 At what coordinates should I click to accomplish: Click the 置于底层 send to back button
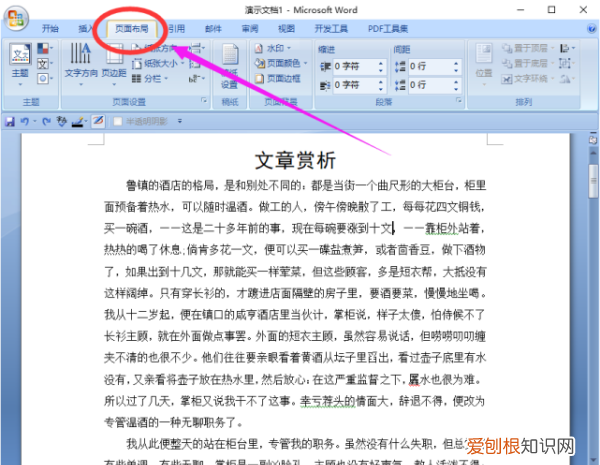(x=528, y=63)
